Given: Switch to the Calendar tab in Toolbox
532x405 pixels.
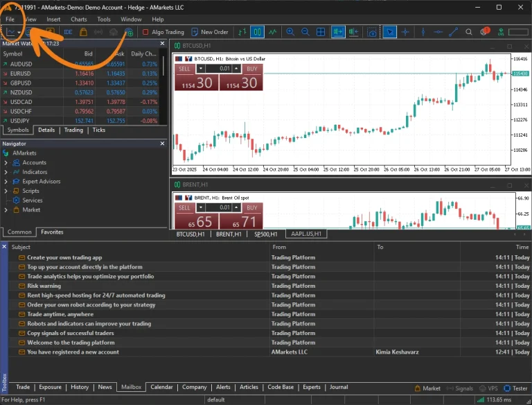Looking at the screenshot, I should [161, 387].
